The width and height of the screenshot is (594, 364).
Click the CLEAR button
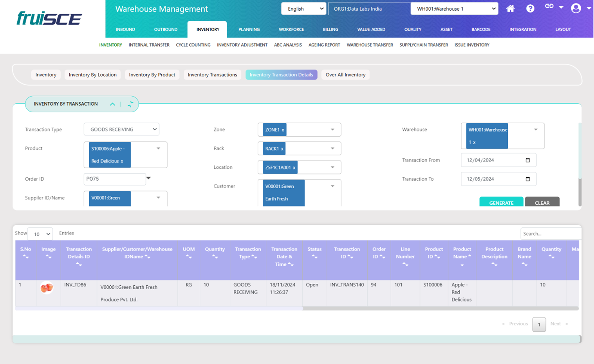click(x=542, y=202)
